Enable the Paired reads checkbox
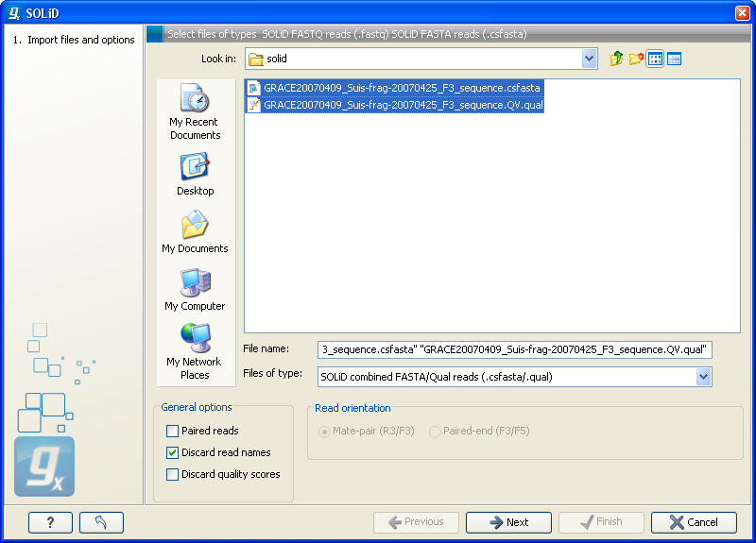The width and height of the screenshot is (756, 543). click(172, 431)
